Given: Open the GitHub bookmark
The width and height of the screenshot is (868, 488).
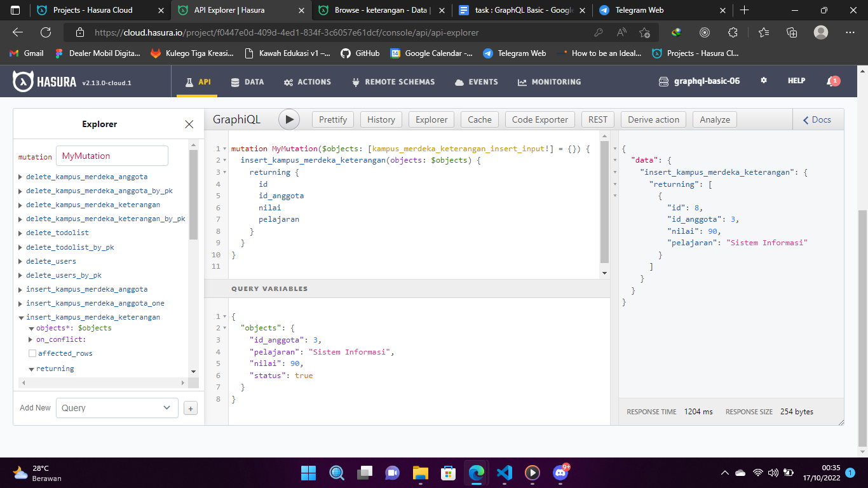Looking at the screenshot, I should point(360,53).
